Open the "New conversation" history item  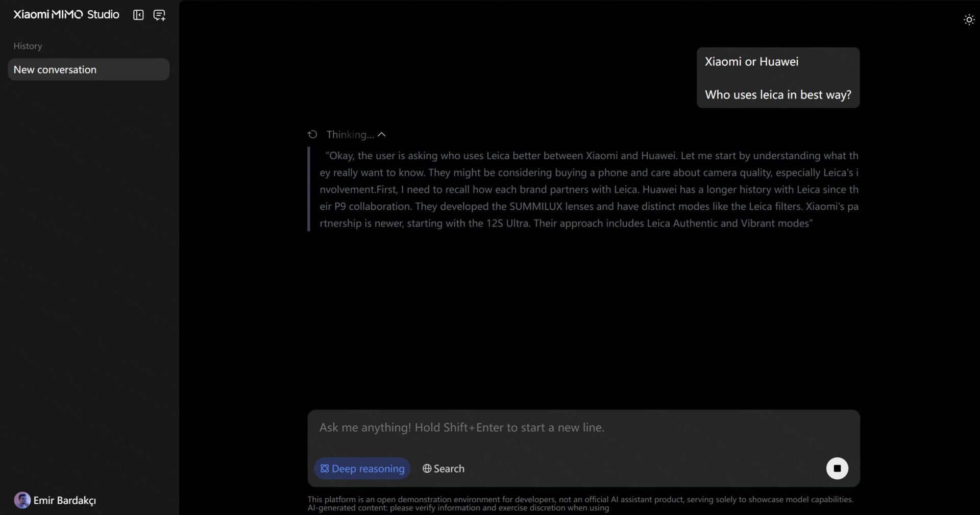pyautogui.click(x=88, y=70)
